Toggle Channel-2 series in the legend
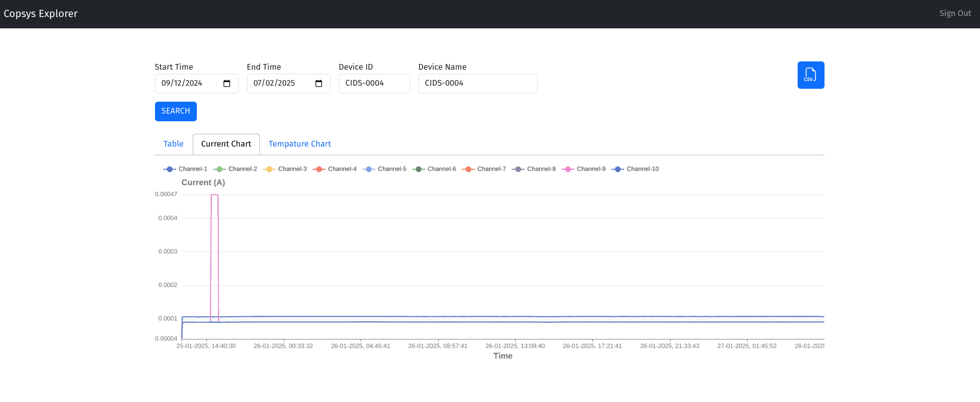Screen dimensions: 980x402 (235, 169)
